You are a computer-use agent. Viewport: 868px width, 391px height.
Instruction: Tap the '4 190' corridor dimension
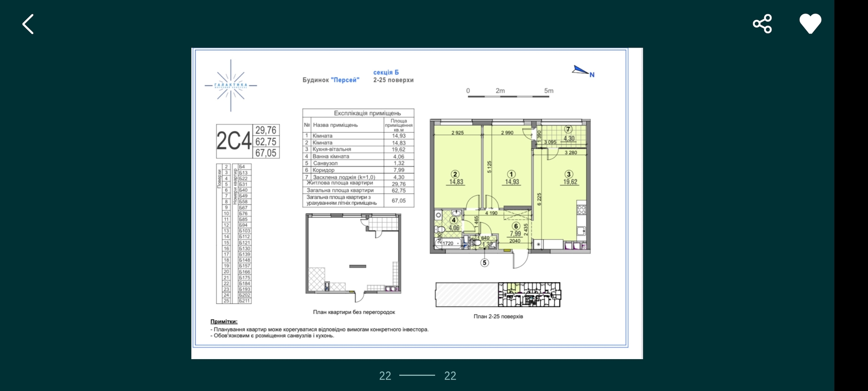(x=491, y=213)
